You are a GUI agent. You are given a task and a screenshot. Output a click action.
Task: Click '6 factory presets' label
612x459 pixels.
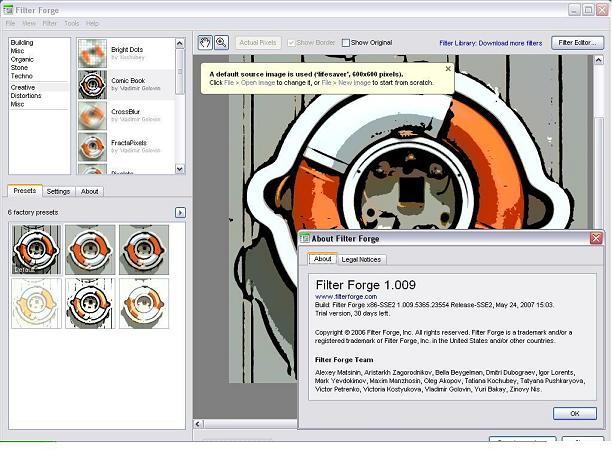[33, 212]
